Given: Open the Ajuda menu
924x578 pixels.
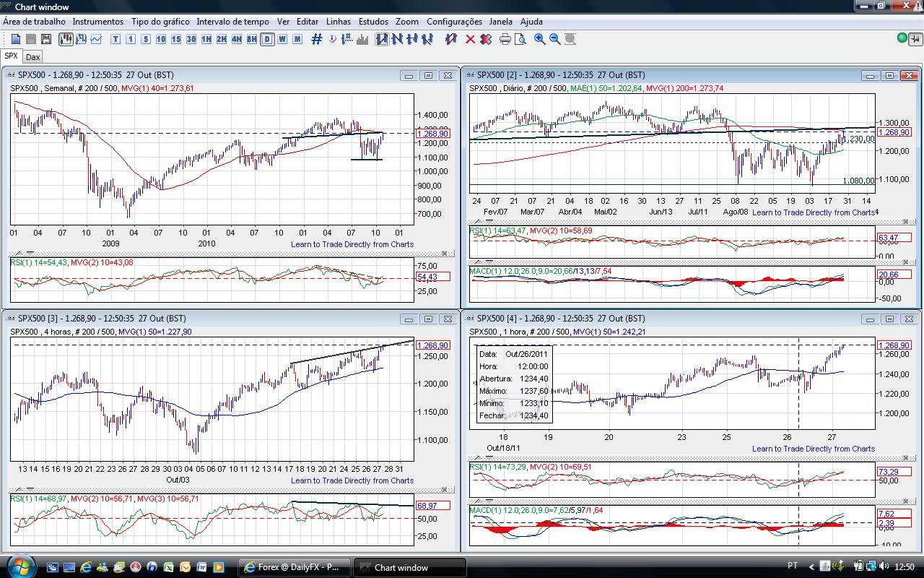Looking at the screenshot, I should [532, 22].
